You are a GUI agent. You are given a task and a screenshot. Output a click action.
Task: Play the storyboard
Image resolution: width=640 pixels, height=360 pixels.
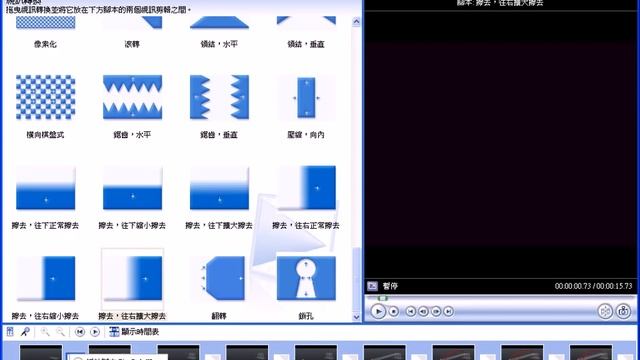click(x=95, y=332)
